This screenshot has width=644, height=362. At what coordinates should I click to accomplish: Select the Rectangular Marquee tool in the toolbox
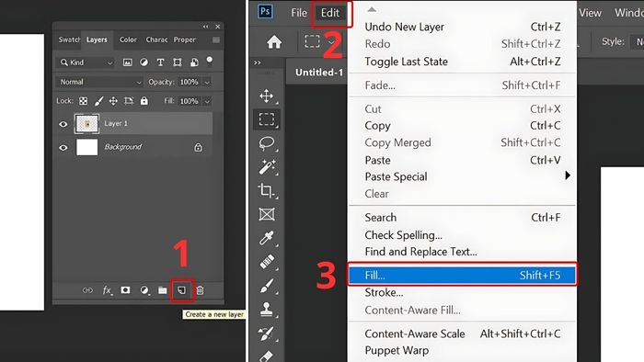coord(267,119)
